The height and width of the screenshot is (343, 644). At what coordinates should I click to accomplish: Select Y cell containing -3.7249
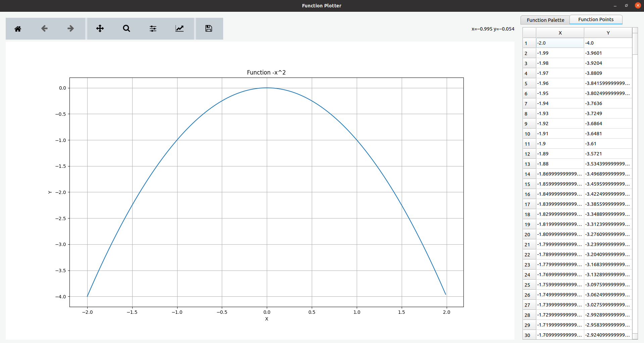[608, 113]
